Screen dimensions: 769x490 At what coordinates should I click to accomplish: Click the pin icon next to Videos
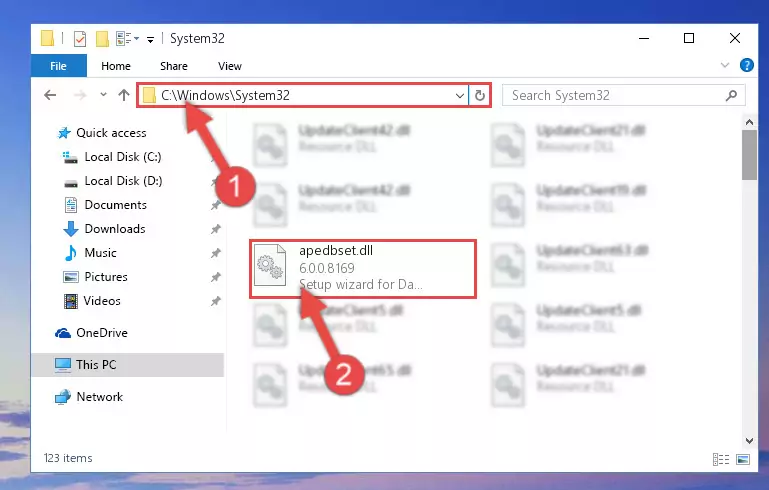click(x=215, y=301)
